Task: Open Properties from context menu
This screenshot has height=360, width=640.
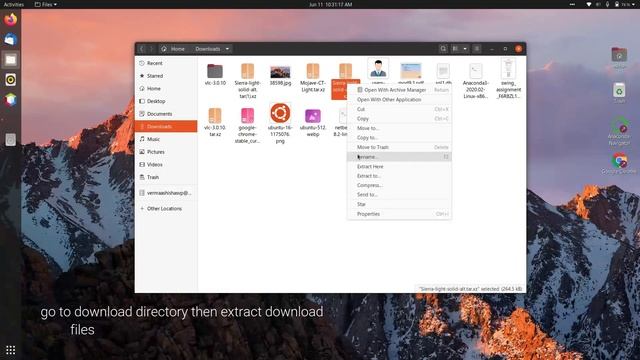Action: coord(399,214)
